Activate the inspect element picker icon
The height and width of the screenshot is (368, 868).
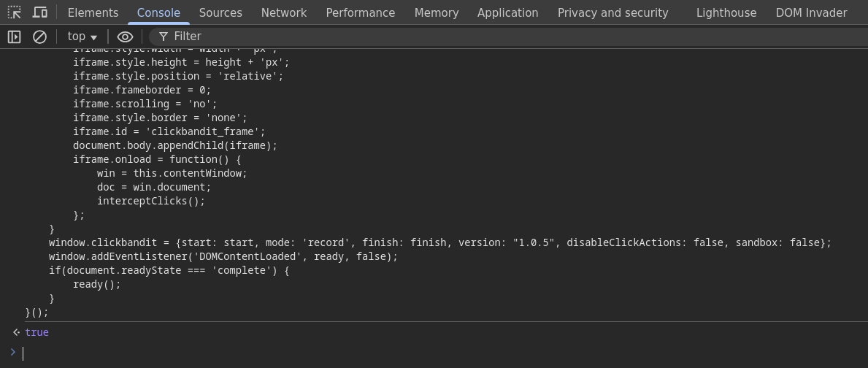(x=15, y=12)
